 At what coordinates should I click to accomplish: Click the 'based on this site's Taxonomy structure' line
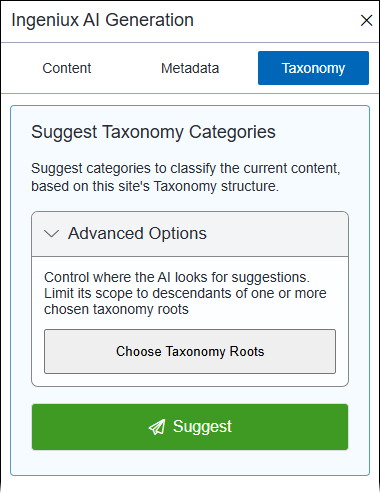click(x=155, y=186)
